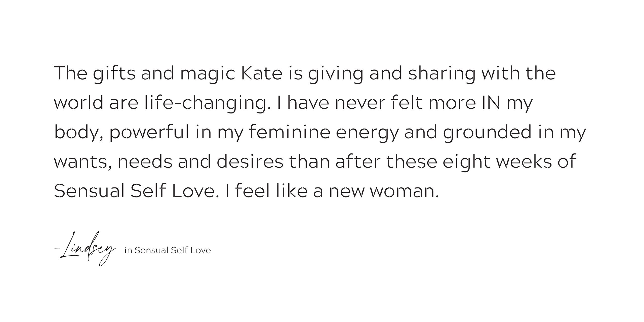
Task: Click the word "needs" in the fourth line
Action: 145,162
